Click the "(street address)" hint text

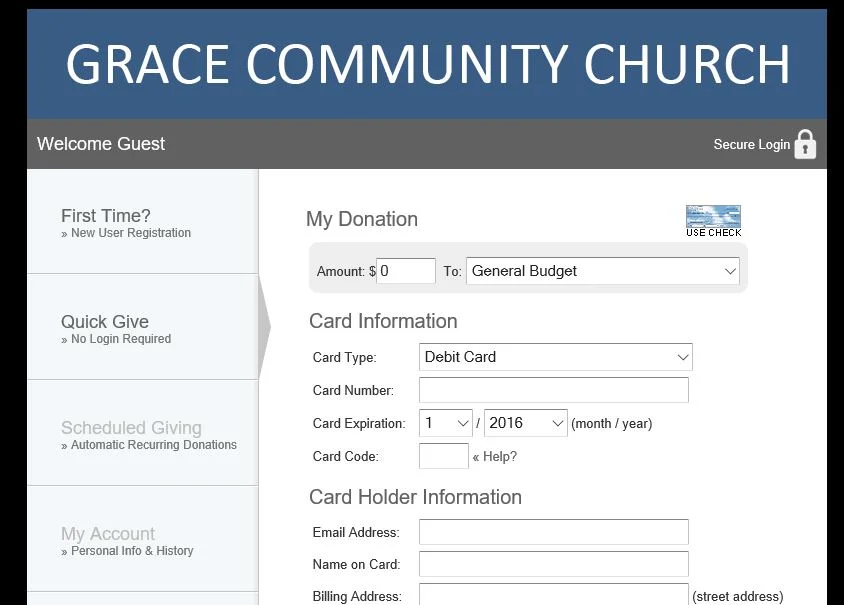pos(737,596)
